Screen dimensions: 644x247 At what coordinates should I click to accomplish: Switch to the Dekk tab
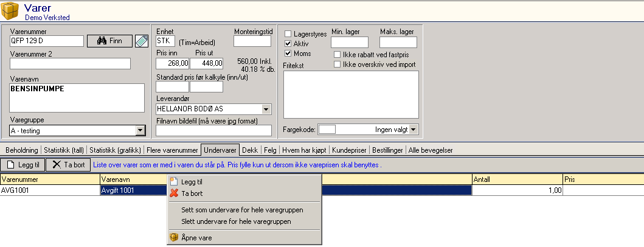[250, 150]
